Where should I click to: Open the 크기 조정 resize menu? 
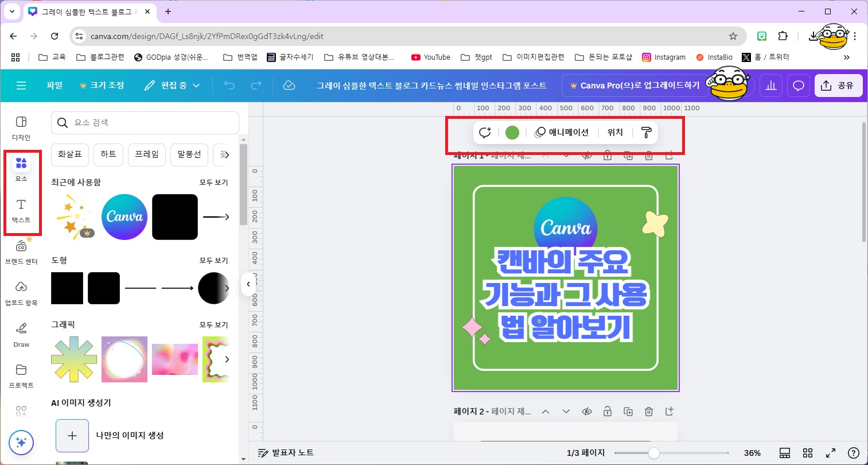pyautogui.click(x=102, y=86)
